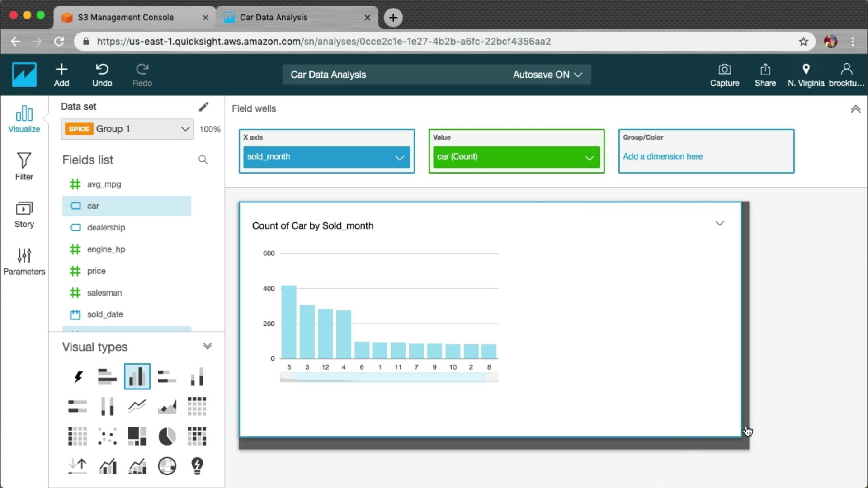The height and width of the screenshot is (488, 868).
Task: Select the scatter plot visual type
Action: point(107,436)
